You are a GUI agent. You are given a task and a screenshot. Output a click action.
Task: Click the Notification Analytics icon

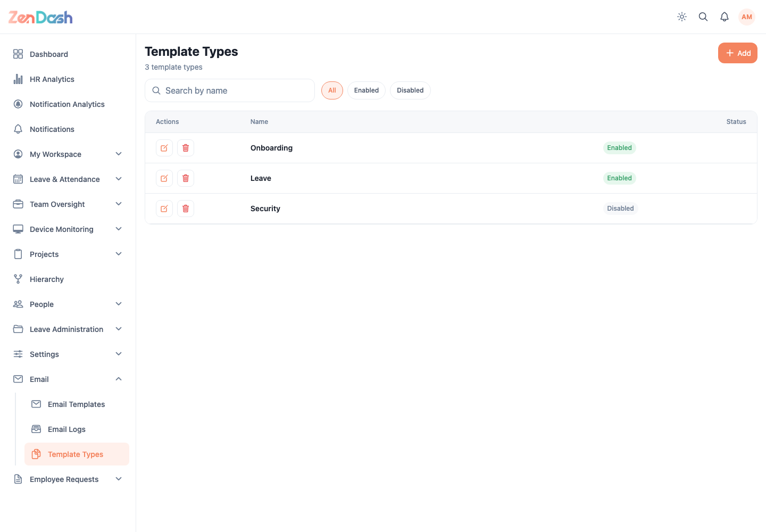[18, 104]
